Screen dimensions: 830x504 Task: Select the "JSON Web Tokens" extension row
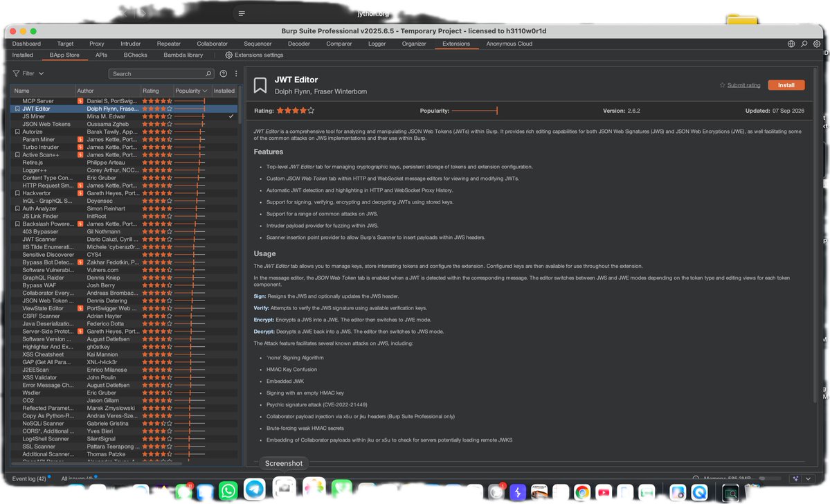click(x=124, y=124)
